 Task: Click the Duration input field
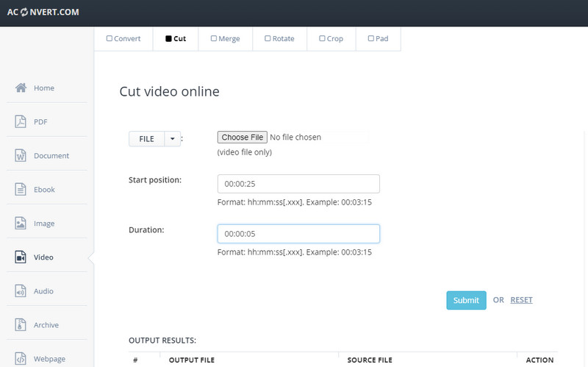point(298,234)
